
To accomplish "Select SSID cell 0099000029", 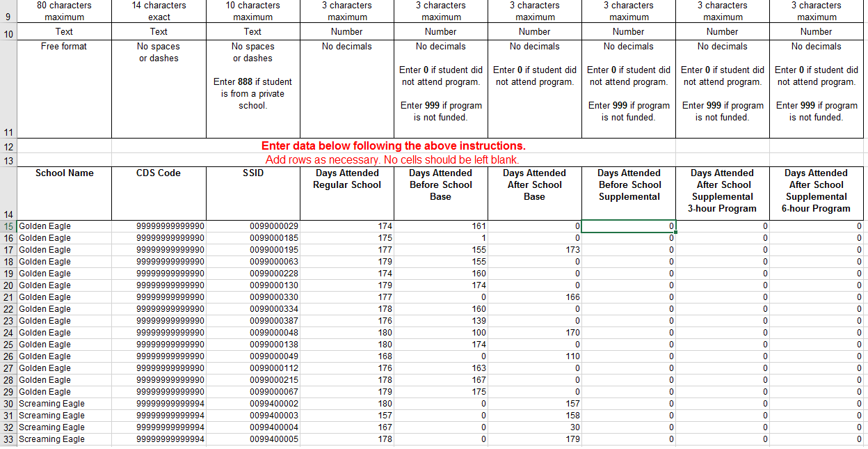I will tap(252, 226).
